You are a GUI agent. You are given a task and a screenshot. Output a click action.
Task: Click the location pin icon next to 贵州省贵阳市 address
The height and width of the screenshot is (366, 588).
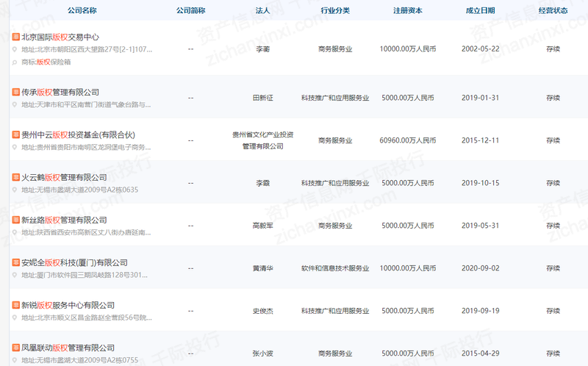tap(15, 148)
